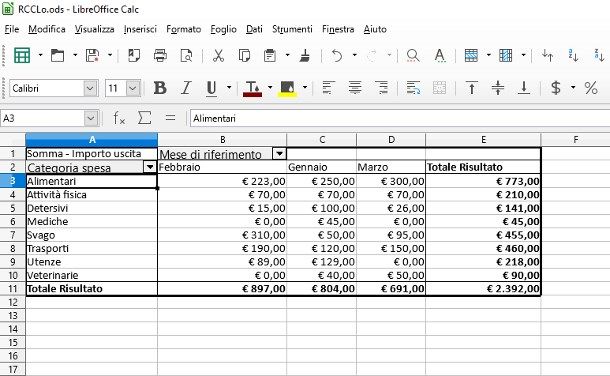Open the Formato menu
610x376 pixels.
[x=184, y=29]
